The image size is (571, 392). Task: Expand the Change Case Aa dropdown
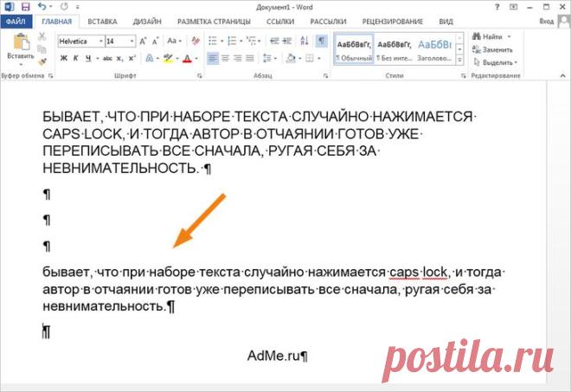[x=175, y=41]
